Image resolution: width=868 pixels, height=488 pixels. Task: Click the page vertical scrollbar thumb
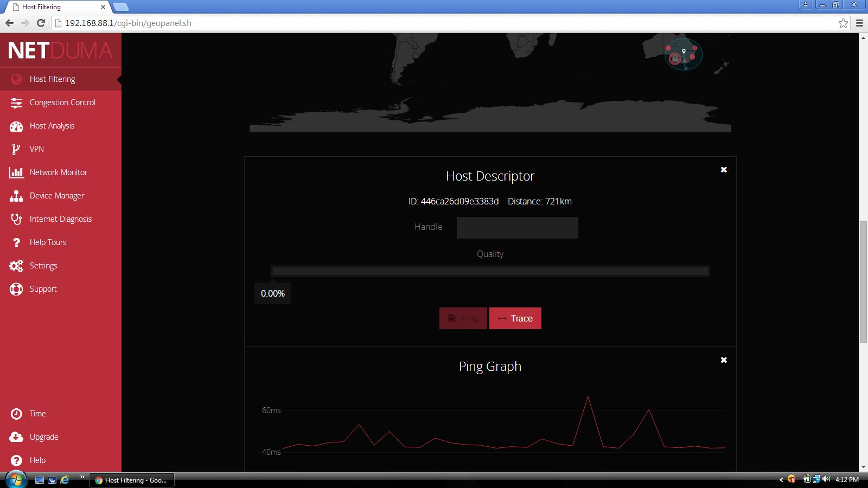863,282
